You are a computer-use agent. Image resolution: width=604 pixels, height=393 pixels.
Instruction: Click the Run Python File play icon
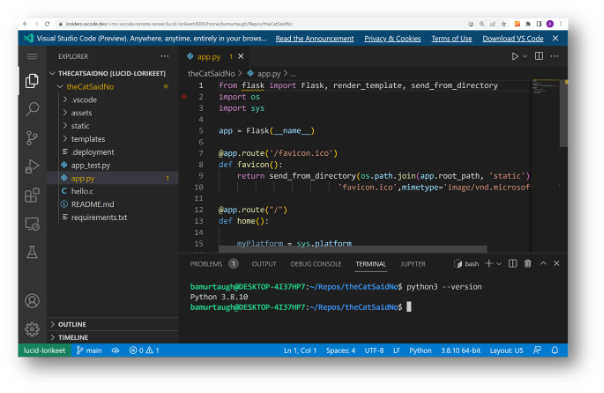pyautogui.click(x=515, y=57)
